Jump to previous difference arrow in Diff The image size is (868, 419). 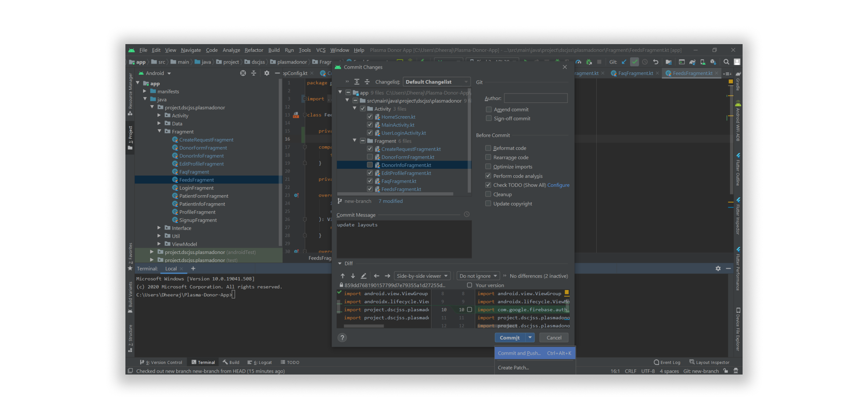(342, 276)
